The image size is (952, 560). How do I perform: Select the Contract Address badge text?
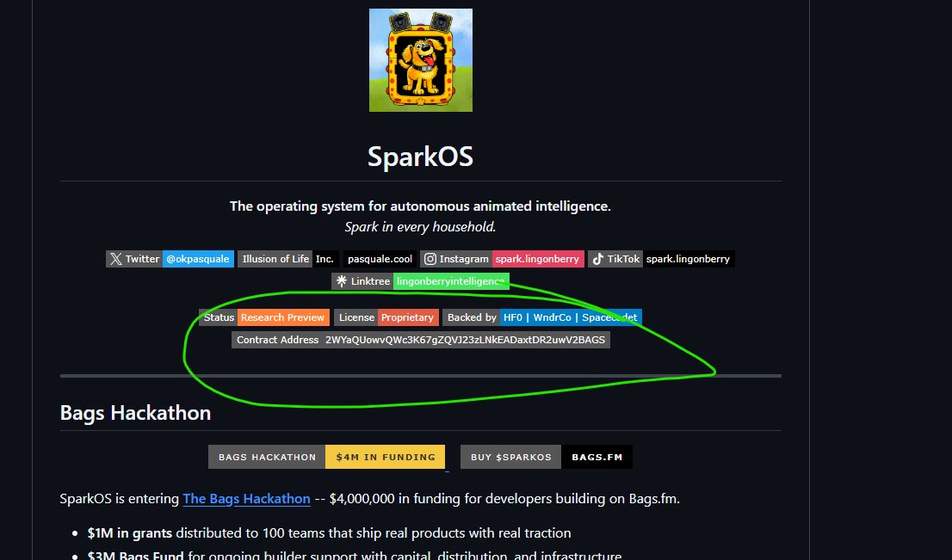(421, 340)
